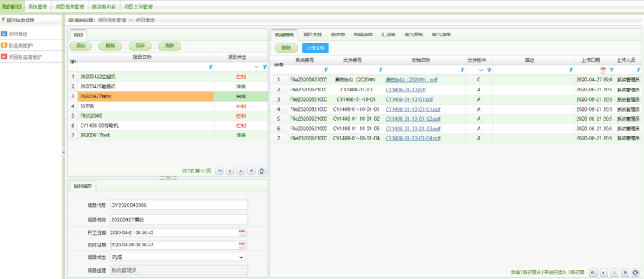Switch to 项目信息管理 top tab
Viewport: 644px width, 279px height.
click(x=70, y=6)
